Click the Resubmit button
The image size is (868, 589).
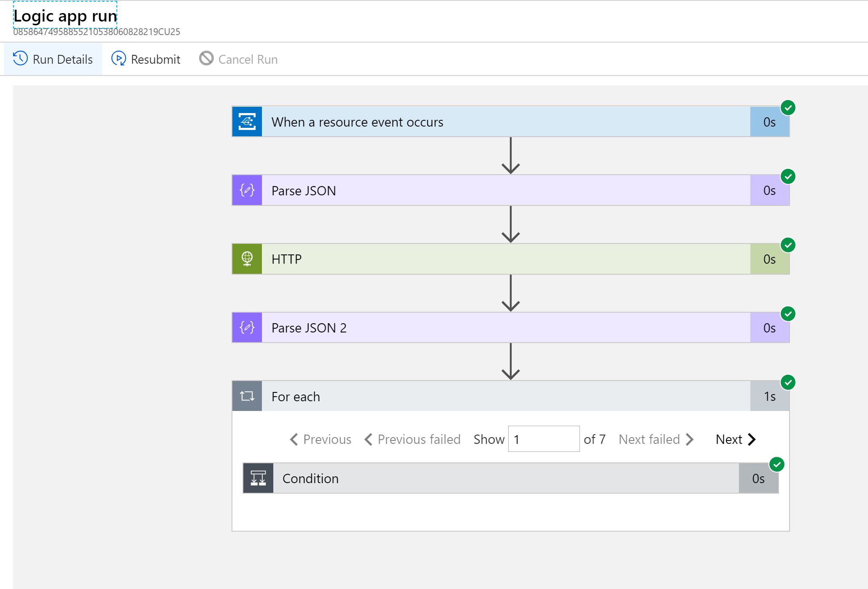146,59
